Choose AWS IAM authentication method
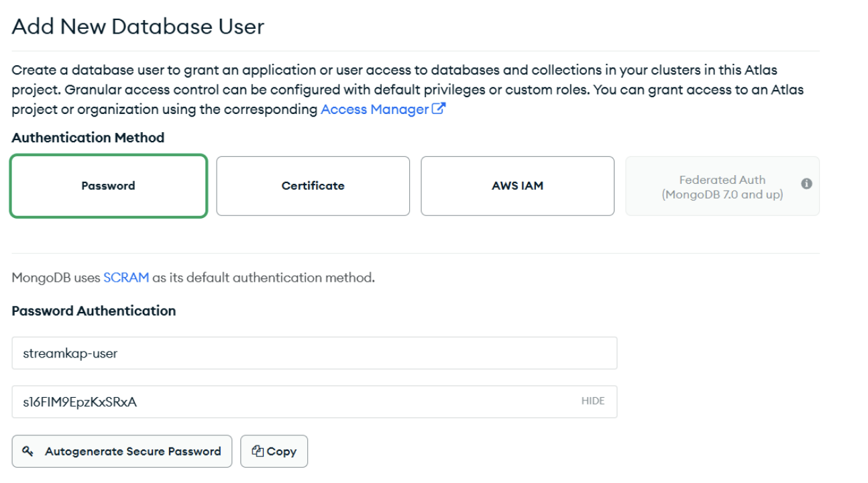This screenshot has height=483, width=868. point(517,186)
